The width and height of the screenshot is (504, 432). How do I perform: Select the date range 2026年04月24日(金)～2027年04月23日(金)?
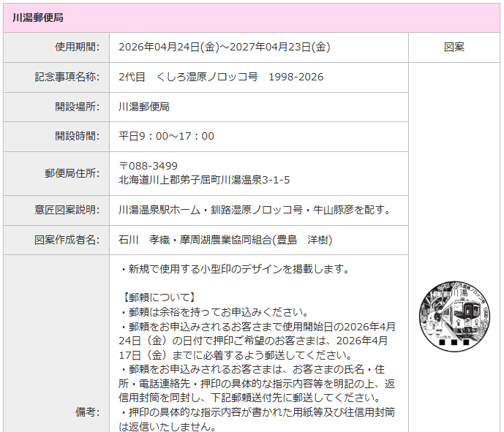click(x=225, y=48)
